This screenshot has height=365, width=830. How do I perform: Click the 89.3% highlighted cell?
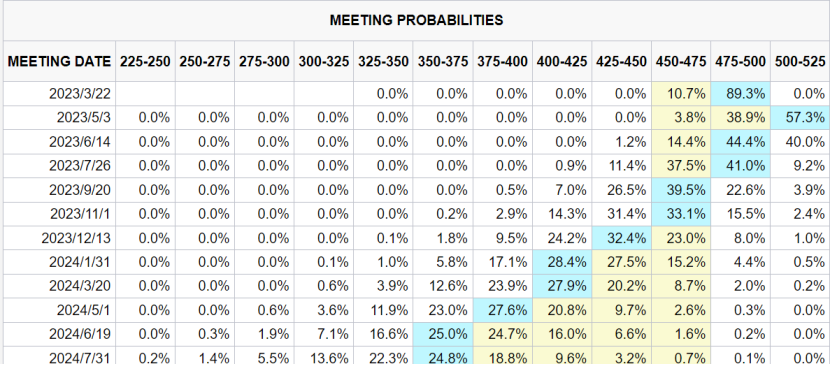coord(741,94)
